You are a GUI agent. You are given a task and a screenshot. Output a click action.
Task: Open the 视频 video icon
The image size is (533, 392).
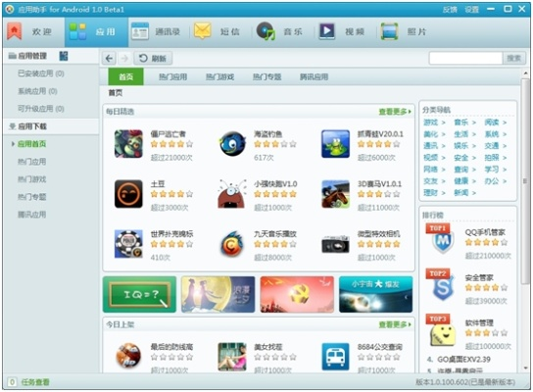[x=326, y=31]
